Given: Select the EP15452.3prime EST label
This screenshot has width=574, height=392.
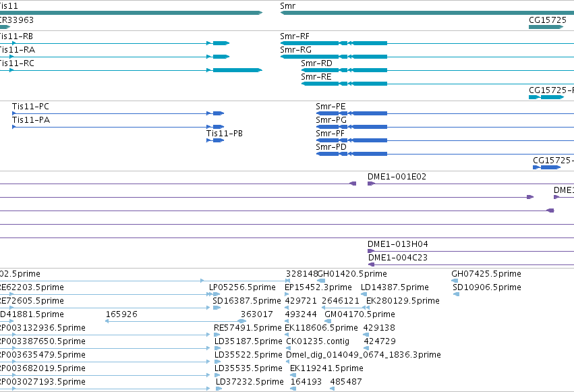Looking at the screenshot, I should 318,287.
